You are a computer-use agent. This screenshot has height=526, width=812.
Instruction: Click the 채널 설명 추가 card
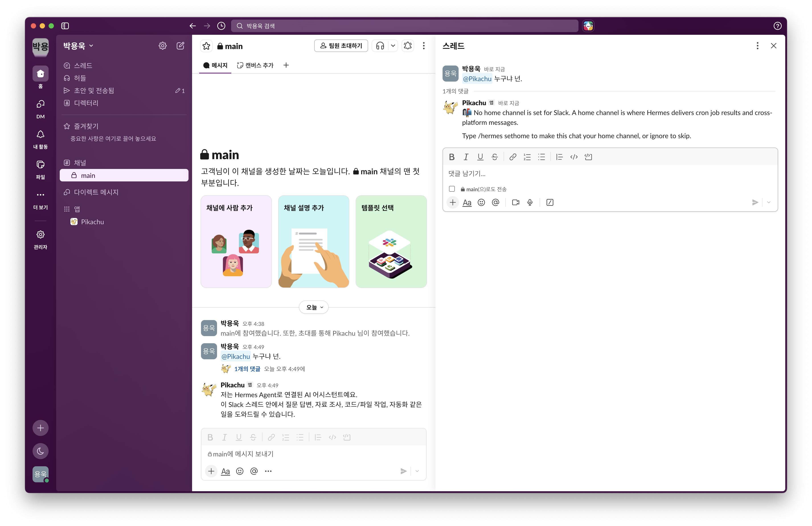(x=314, y=242)
